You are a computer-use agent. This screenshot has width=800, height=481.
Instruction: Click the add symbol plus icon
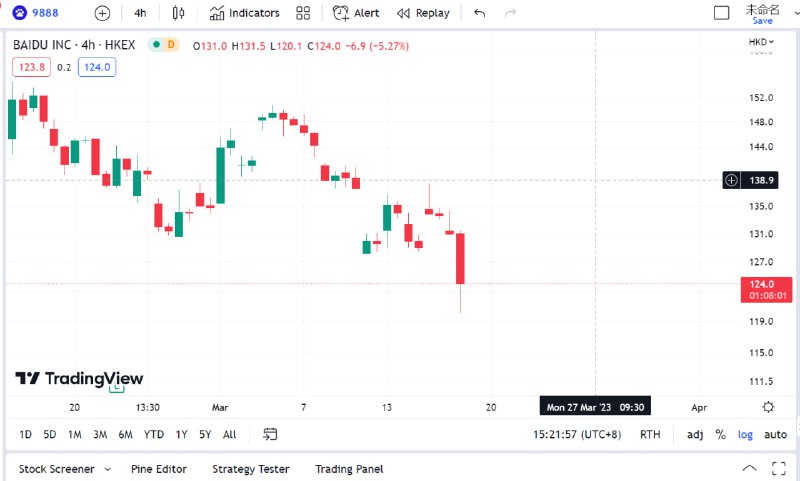click(x=102, y=13)
